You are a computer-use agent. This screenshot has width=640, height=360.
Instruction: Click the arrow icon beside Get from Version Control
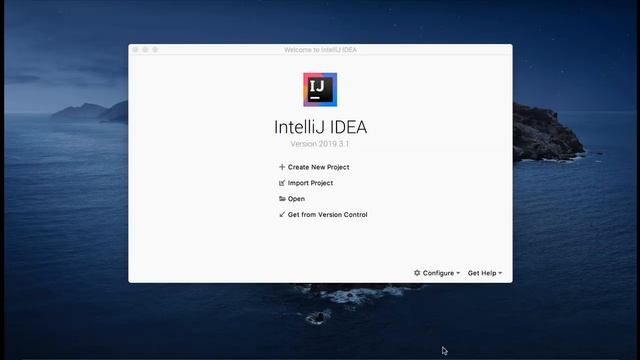(x=282, y=214)
